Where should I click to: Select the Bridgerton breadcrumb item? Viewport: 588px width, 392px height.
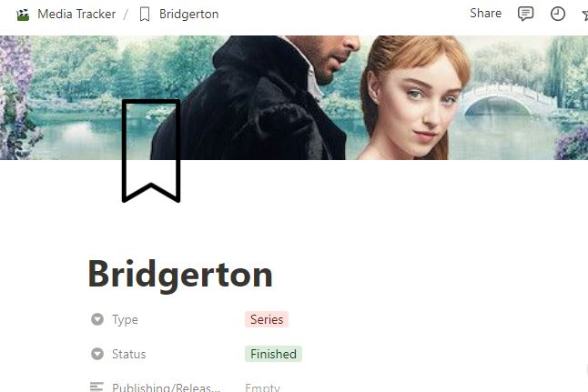tap(188, 15)
